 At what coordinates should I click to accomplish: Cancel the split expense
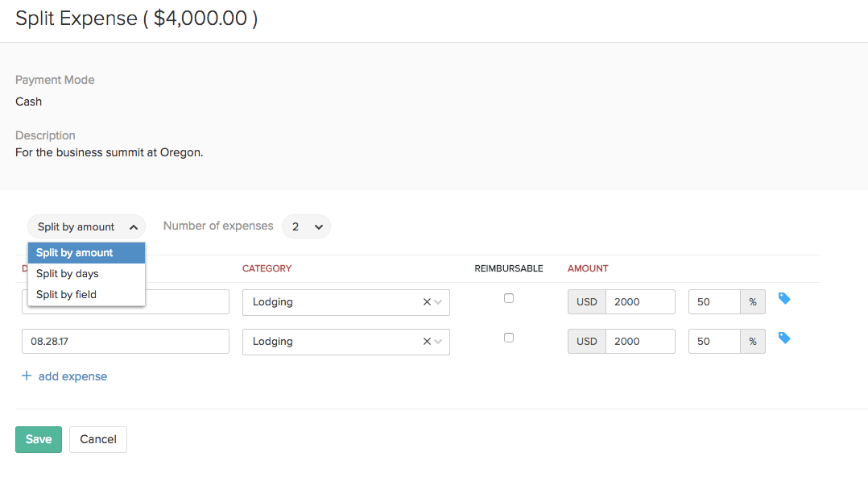point(98,439)
